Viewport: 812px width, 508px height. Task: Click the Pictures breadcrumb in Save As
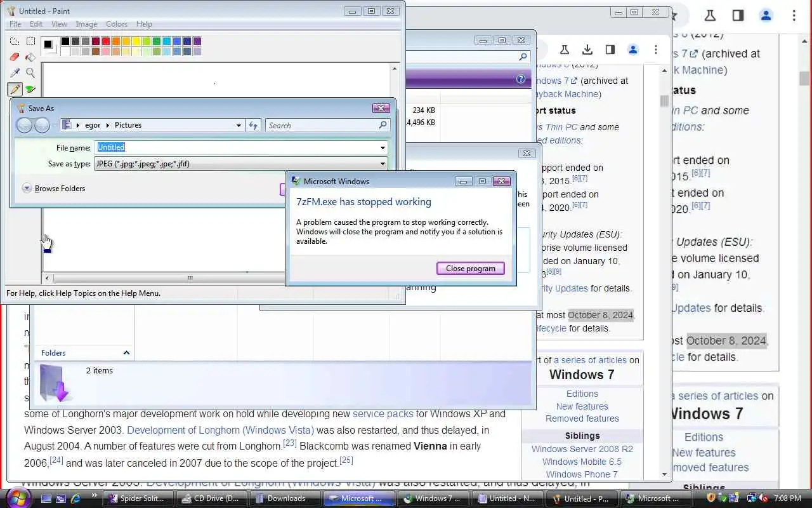pos(128,125)
